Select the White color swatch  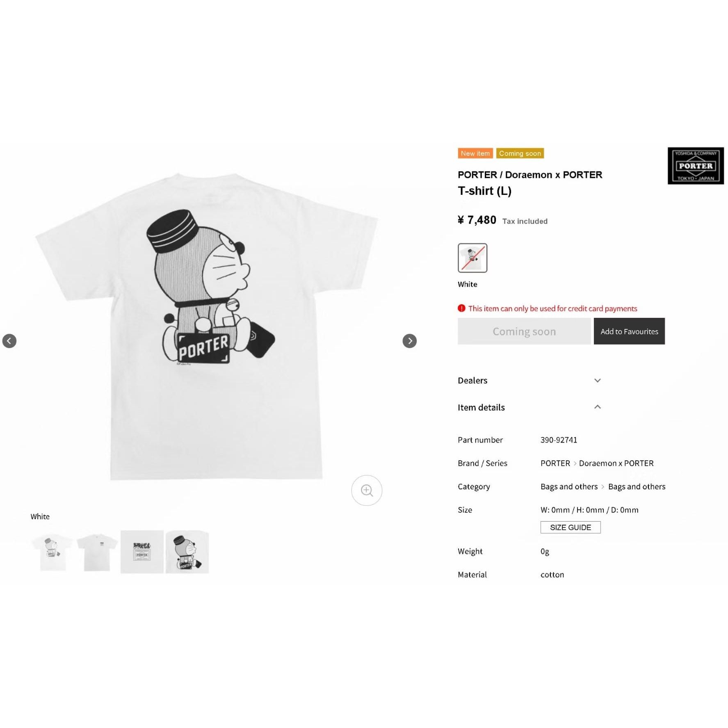472,258
